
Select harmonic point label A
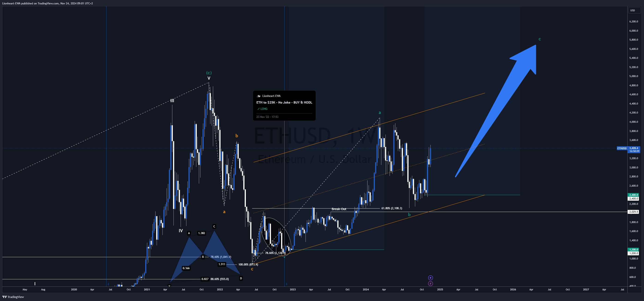coord(189,233)
